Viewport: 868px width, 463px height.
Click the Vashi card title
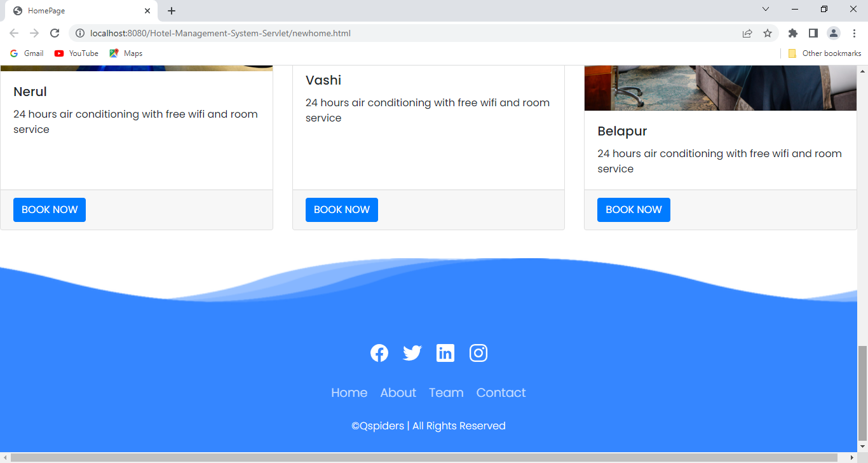coord(323,80)
